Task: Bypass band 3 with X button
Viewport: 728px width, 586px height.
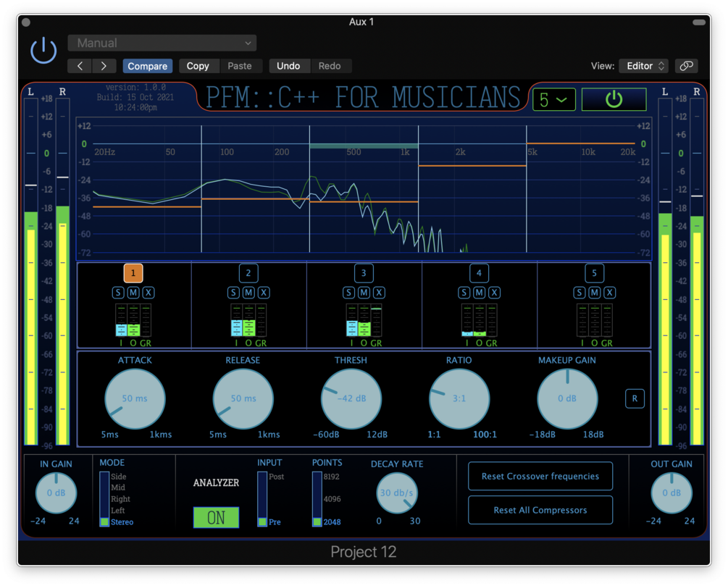Action: point(379,293)
